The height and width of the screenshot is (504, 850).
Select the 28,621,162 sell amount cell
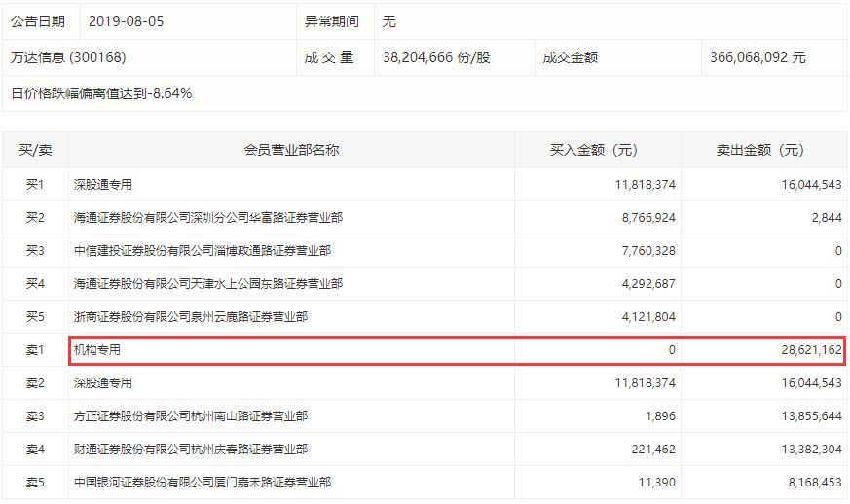pyautogui.click(x=811, y=350)
